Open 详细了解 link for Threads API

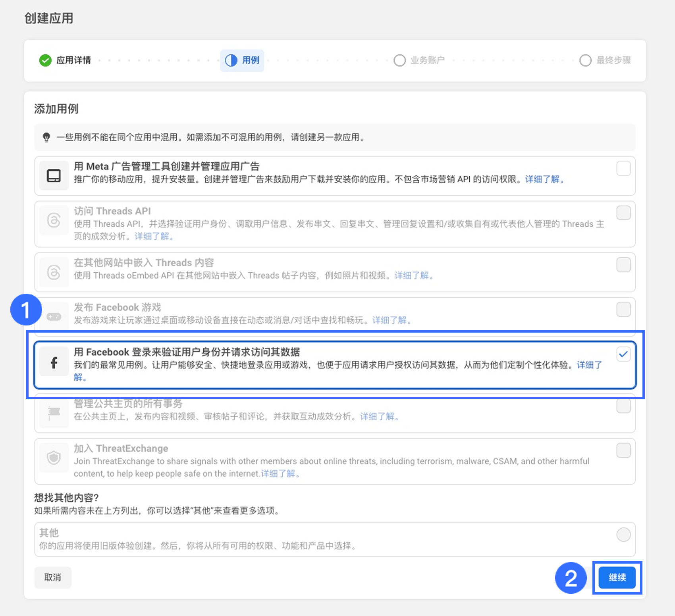pos(154,237)
